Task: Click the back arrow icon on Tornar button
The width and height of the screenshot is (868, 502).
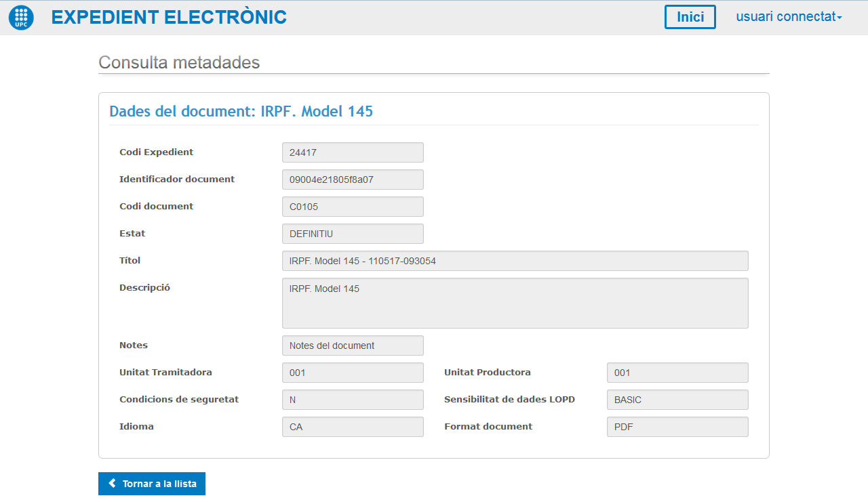Action: (113, 484)
